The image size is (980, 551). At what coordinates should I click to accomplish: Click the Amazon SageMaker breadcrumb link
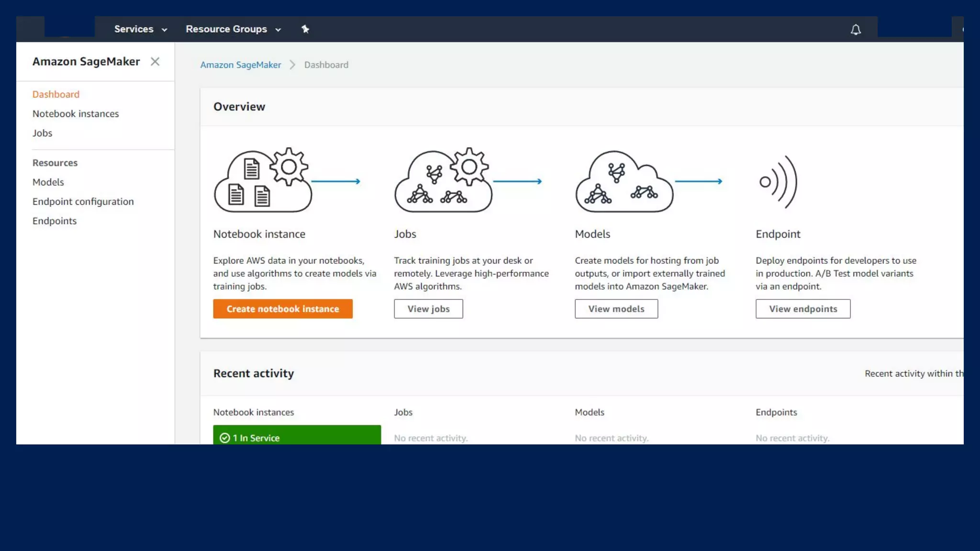pos(241,65)
